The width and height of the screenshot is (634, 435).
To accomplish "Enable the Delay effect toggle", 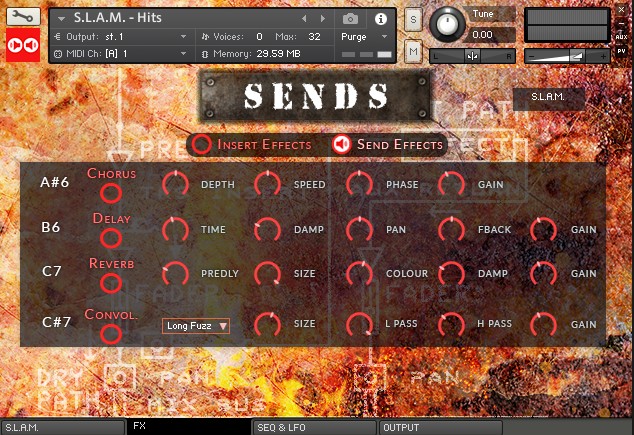I will pos(111,238).
